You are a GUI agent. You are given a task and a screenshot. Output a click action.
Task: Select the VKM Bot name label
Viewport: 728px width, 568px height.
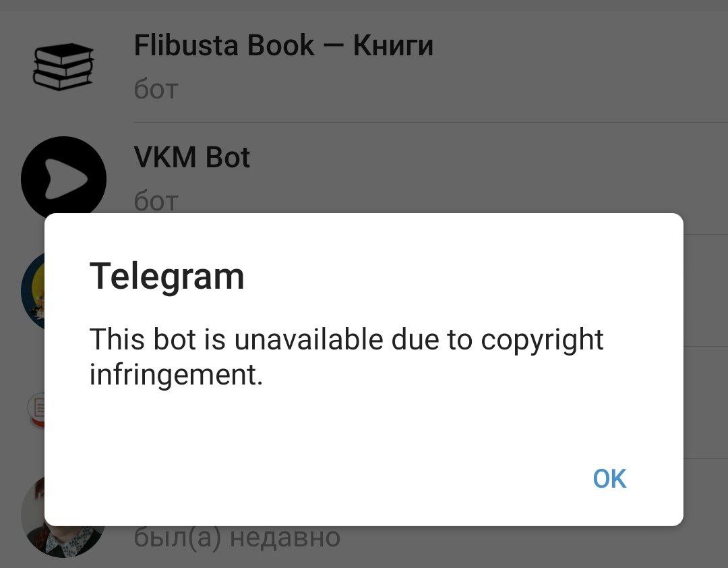click(x=191, y=157)
